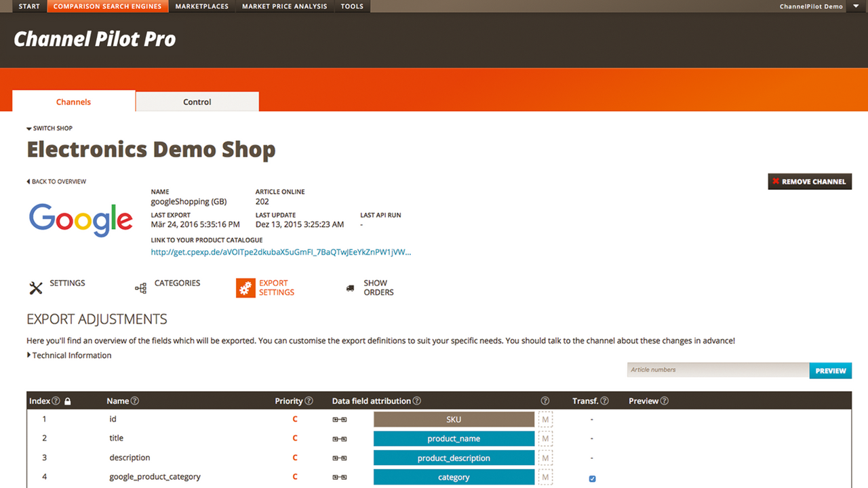
Task: Switch to the Control tab
Action: click(197, 102)
